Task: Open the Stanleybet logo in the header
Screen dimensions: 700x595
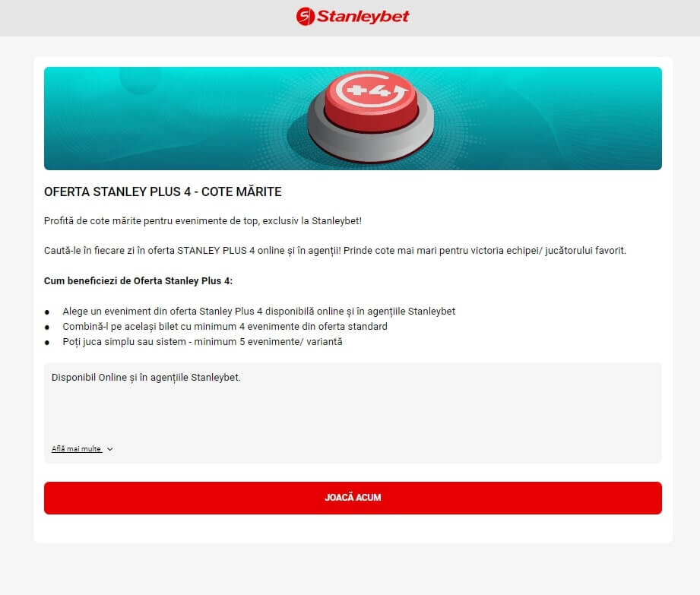Action: 352,17
